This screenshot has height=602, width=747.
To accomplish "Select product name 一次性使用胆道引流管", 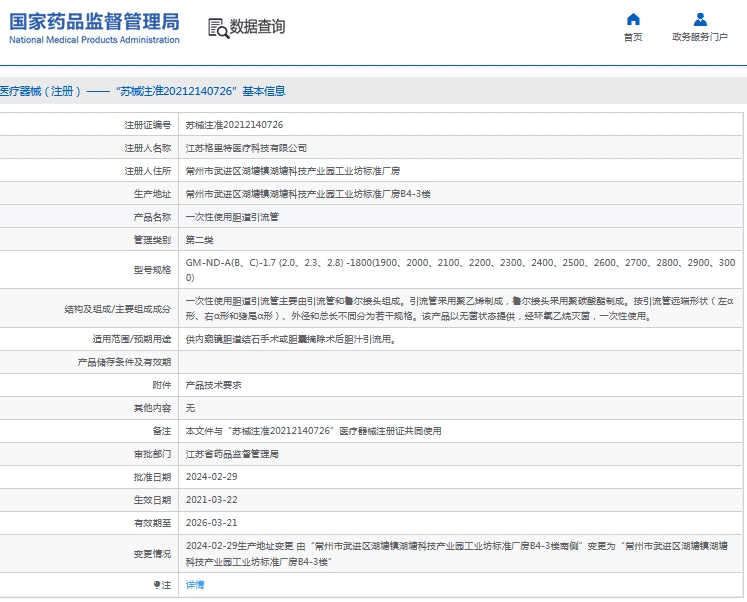I will pos(232,217).
